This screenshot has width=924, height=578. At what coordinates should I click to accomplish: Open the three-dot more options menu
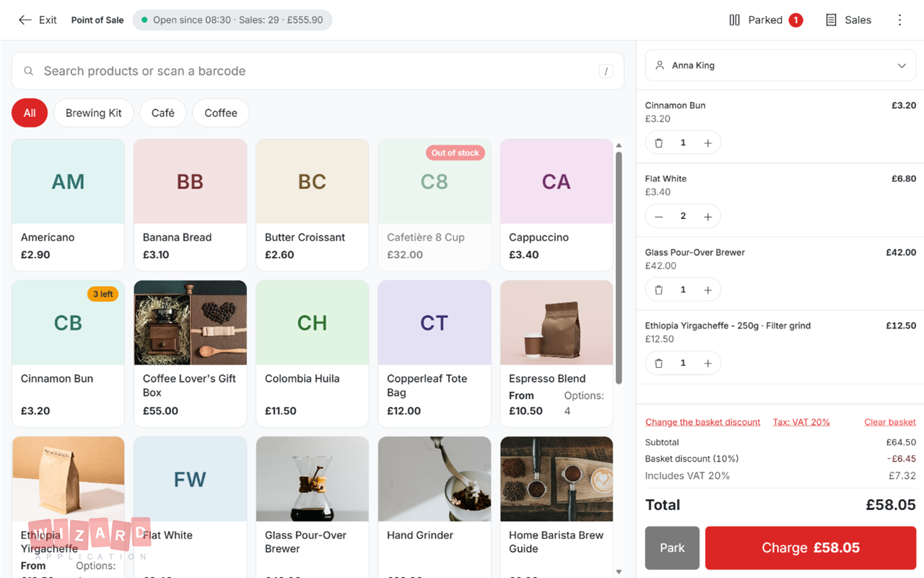pyautogui.click(x=899, y=20)
